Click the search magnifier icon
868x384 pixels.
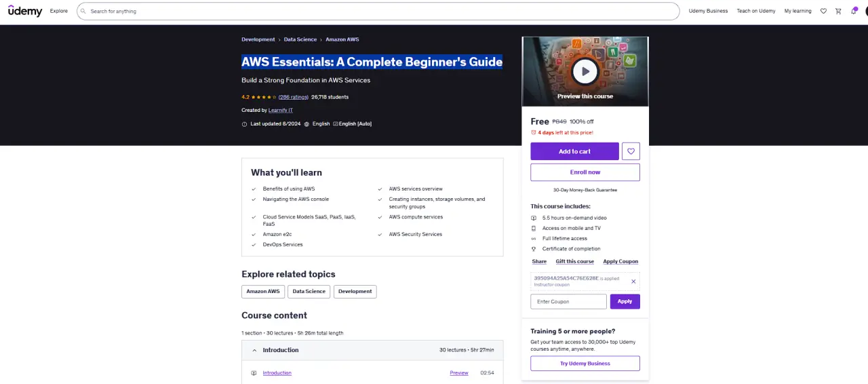83,11
